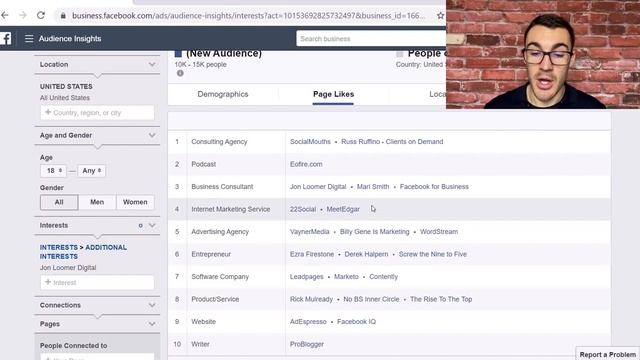Open the maximum age Any dropdown
The image size is (640, 360).
pyautogui.click(x=91, y=171)
